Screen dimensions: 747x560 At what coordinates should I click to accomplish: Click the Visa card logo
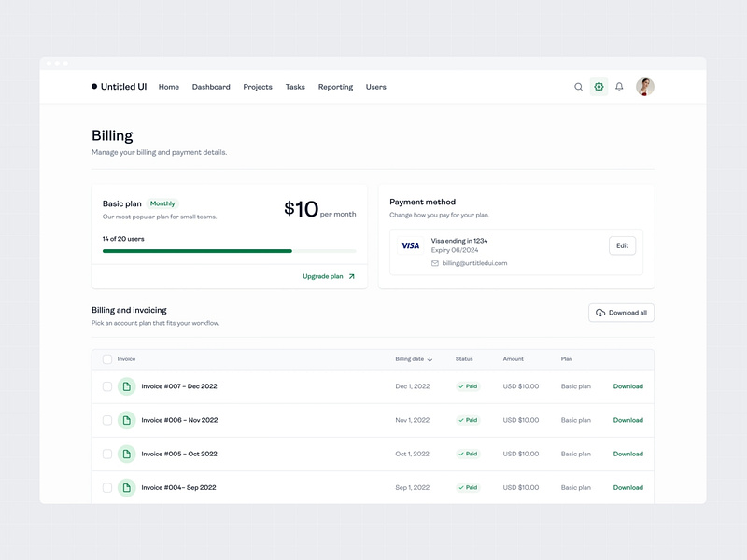[x=410, y=245]
